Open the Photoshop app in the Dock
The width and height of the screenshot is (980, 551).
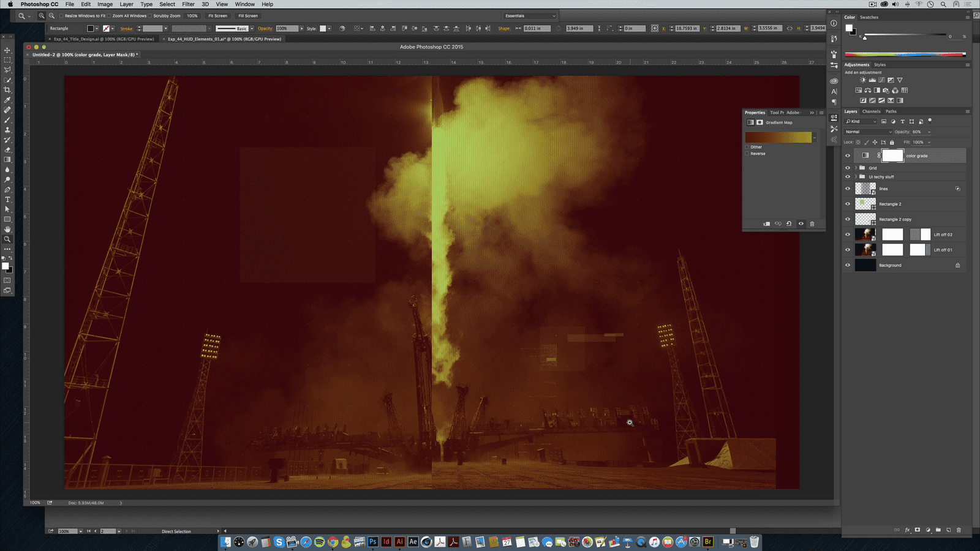(372, 542)
